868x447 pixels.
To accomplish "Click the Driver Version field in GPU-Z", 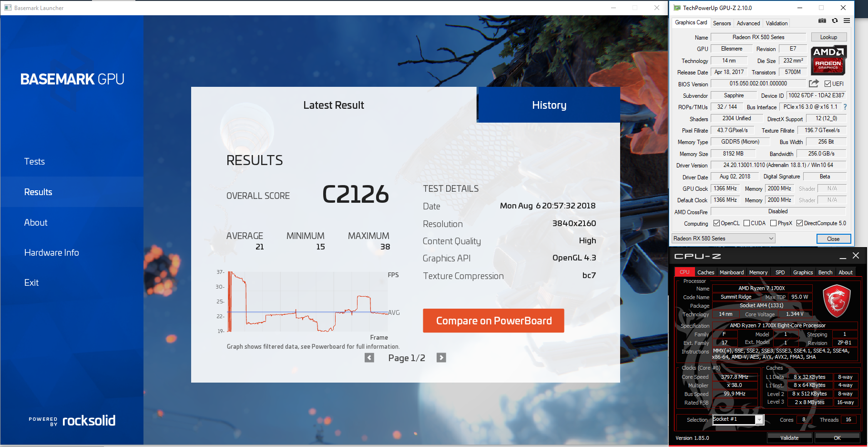I will click(x=778, y=165).
